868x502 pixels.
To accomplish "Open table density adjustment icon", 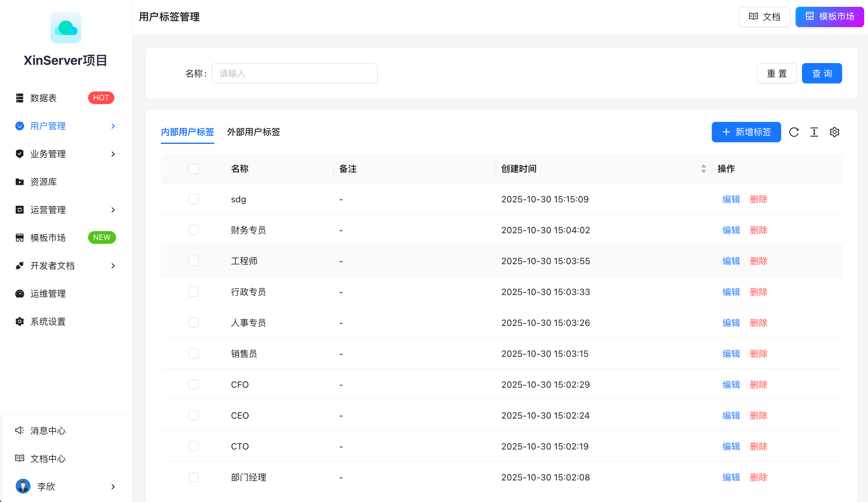I will pyautogui.click(x=814, y=132).
